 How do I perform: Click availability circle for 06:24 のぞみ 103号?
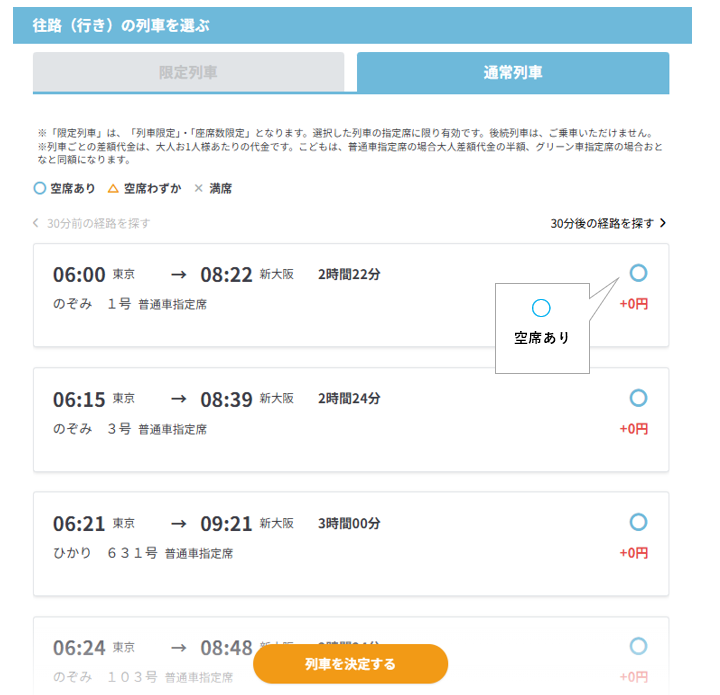click(638, 646)
